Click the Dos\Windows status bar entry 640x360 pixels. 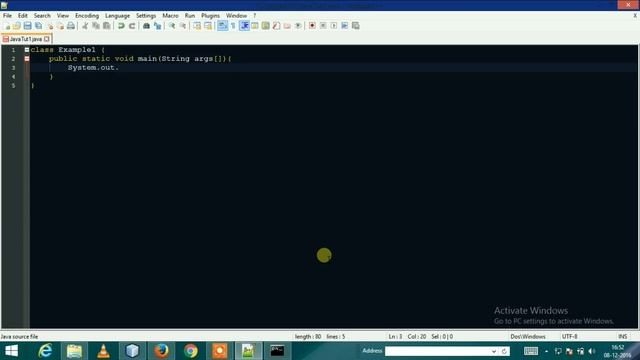[527, 336]
